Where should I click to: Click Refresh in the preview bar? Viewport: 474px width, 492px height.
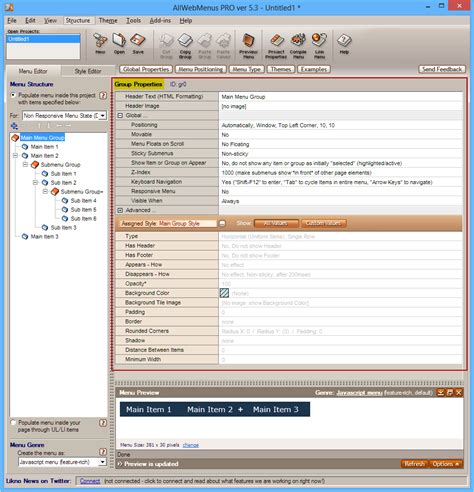414,464
